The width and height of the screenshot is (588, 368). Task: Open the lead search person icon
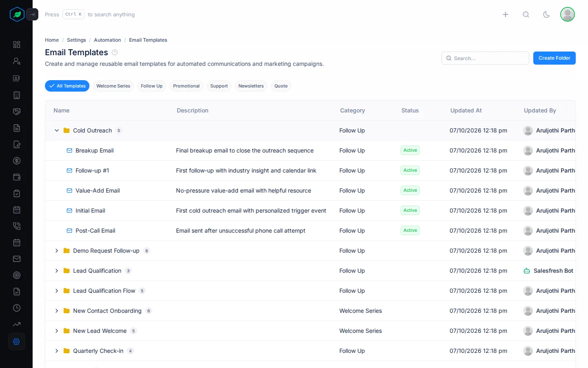[17, 61]
